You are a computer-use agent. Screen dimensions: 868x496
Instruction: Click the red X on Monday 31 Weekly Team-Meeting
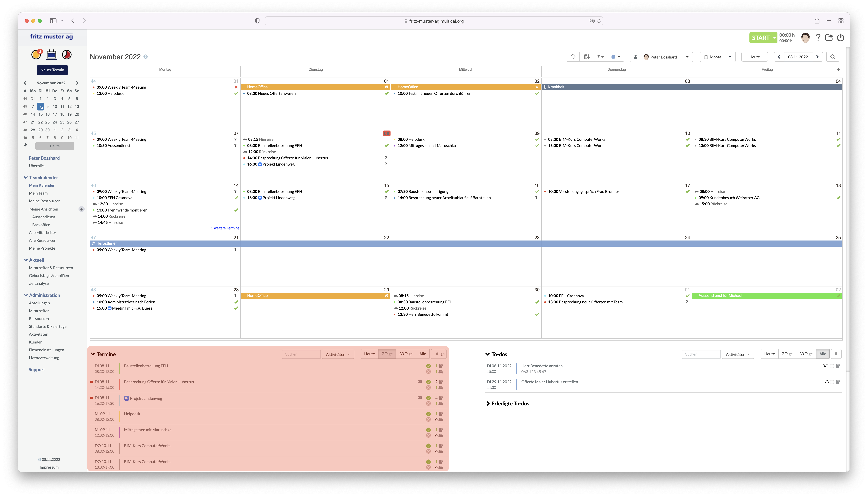(236, 87)
